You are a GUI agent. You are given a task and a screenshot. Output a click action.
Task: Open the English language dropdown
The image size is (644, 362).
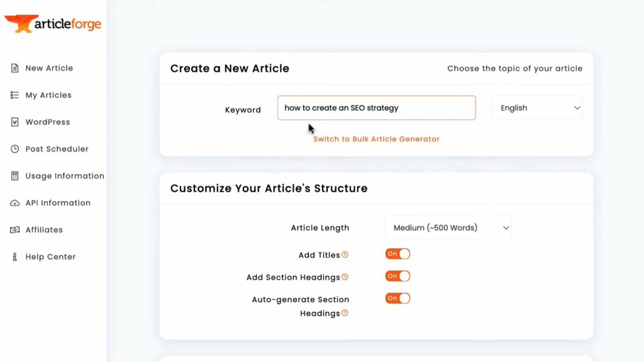click(x=537, y=107)
